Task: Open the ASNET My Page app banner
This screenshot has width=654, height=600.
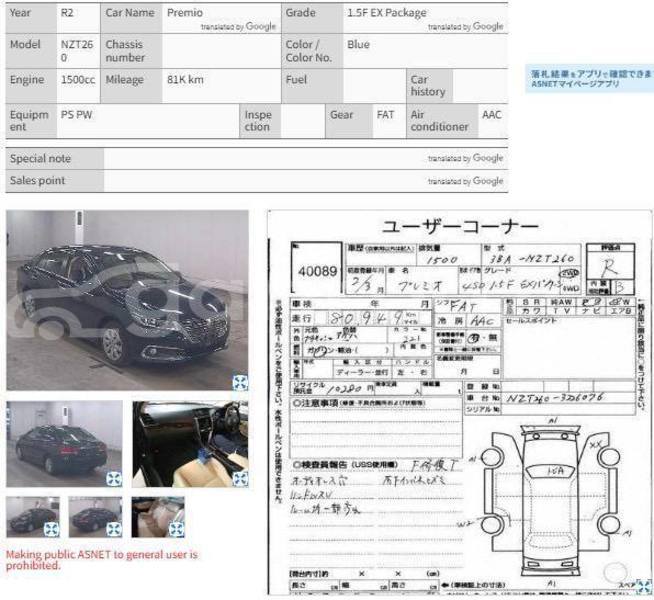Action: [x=589, y=78]
